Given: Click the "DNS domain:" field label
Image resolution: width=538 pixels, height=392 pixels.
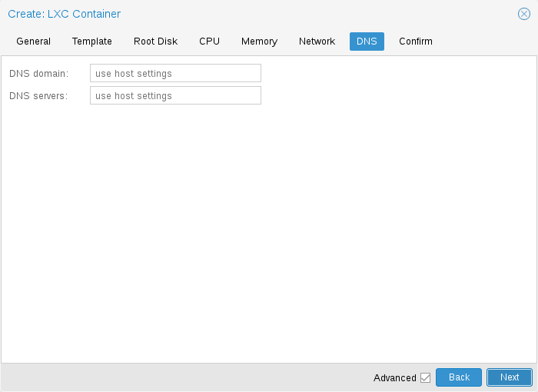Looking at the screenshot, I should tap(38, 74).
